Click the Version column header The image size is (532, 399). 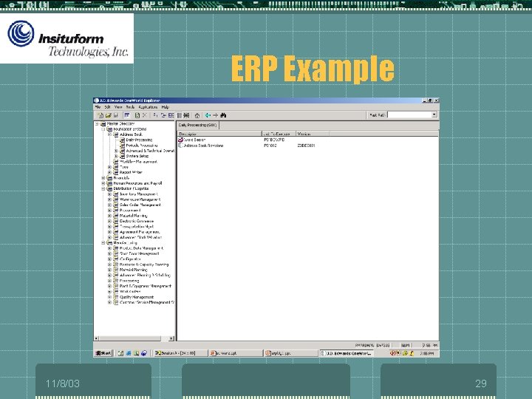[313, 134]
